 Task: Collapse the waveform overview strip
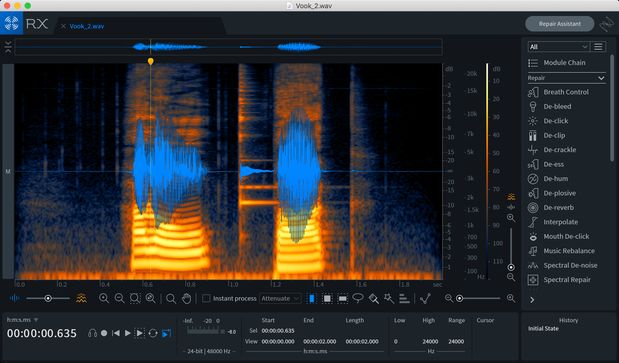(8, 47)
